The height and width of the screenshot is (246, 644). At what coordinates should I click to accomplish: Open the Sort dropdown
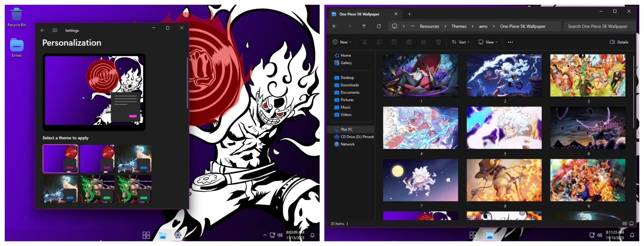point(461,42)
